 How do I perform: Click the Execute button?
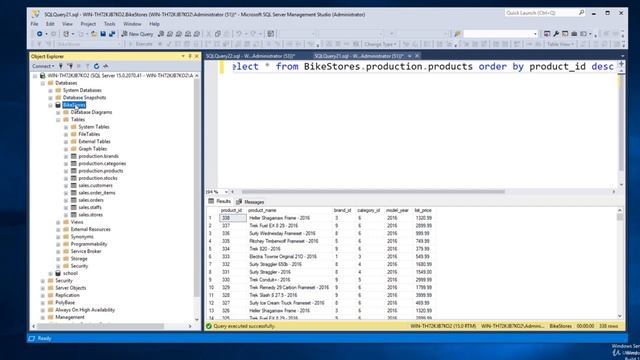pyautogui.click(x=140, y=44)
